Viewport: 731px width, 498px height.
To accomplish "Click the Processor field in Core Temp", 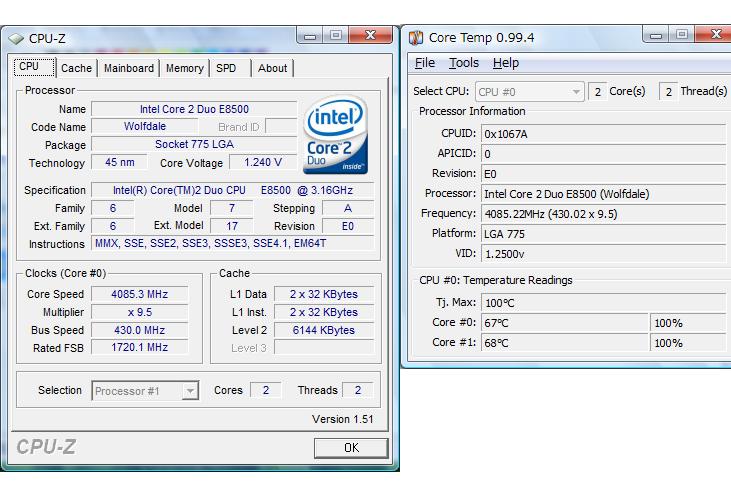I will coord(604,194).
